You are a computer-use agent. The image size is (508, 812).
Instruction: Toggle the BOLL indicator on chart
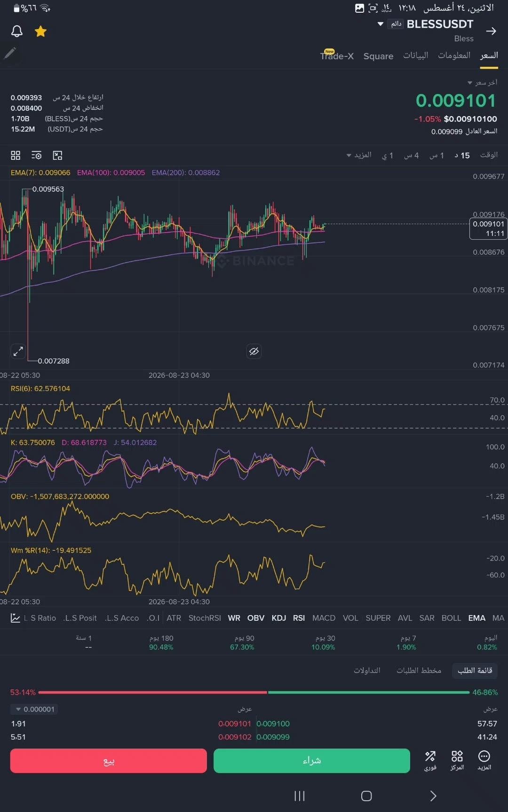[x=451, y=618]
